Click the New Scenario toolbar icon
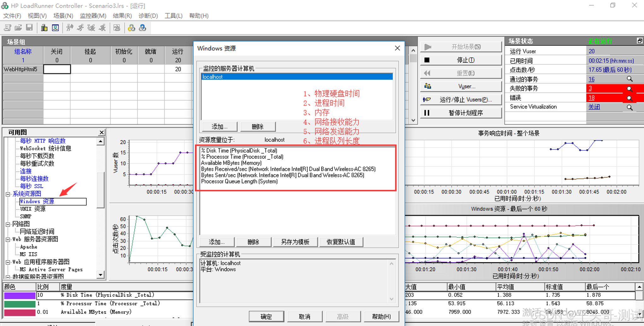The image size is (644, 326). pyautogui.click(x=8, y=28)
